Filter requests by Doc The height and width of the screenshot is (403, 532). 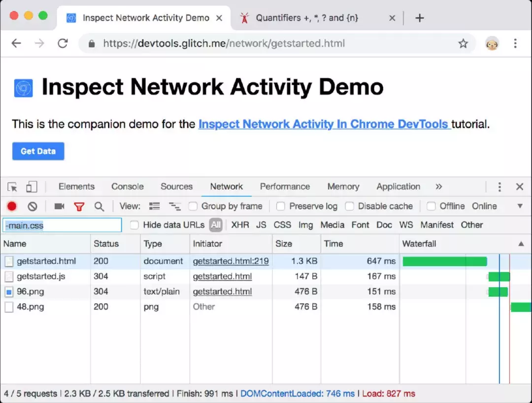pyautogui.click(x=384, y=225)
